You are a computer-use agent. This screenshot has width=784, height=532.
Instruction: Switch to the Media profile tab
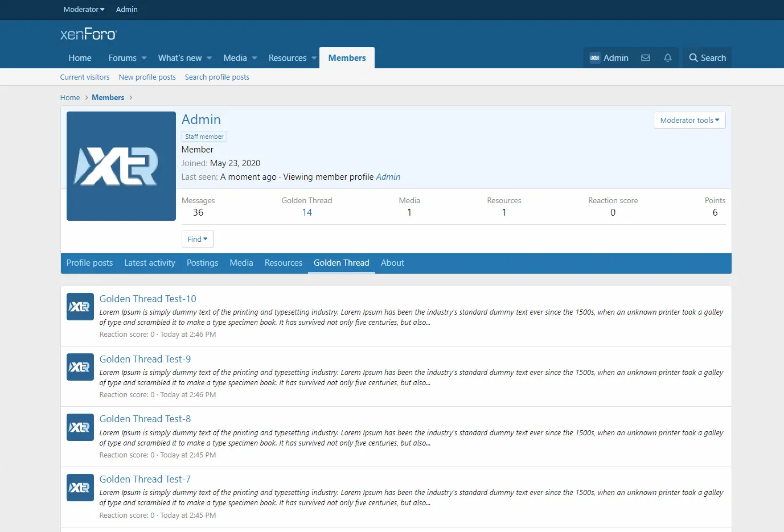tap(241, 263)
